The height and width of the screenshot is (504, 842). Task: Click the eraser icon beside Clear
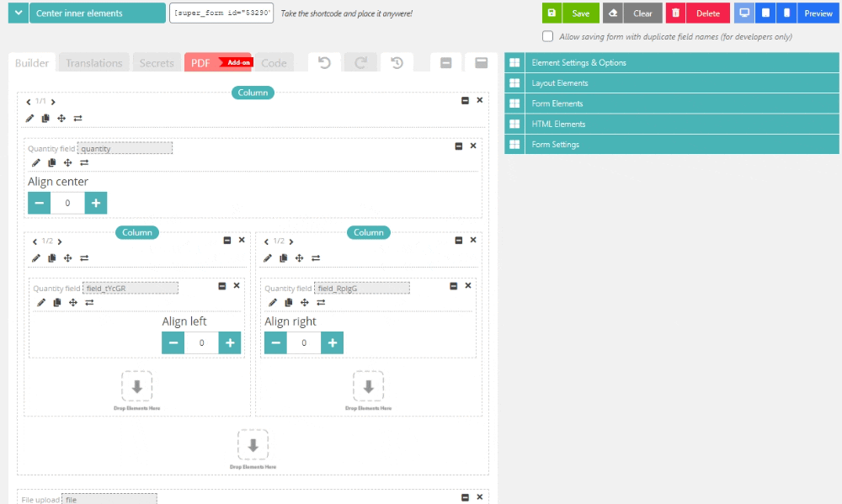[613, 13]
